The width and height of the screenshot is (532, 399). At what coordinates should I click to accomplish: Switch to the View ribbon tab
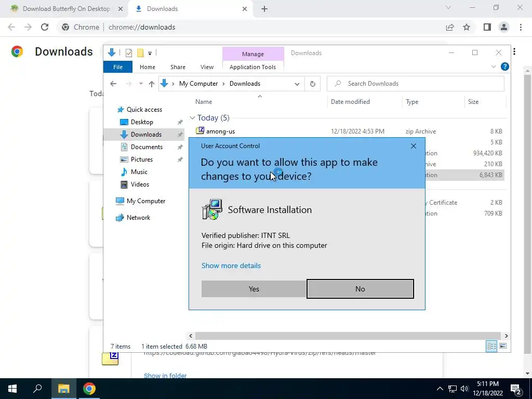click(x=207, y=67)
